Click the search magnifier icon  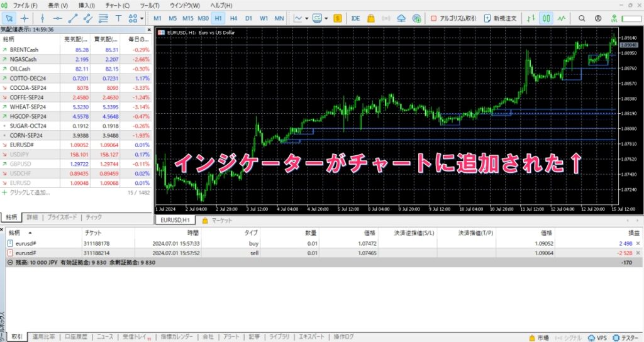tap(581, 18)
